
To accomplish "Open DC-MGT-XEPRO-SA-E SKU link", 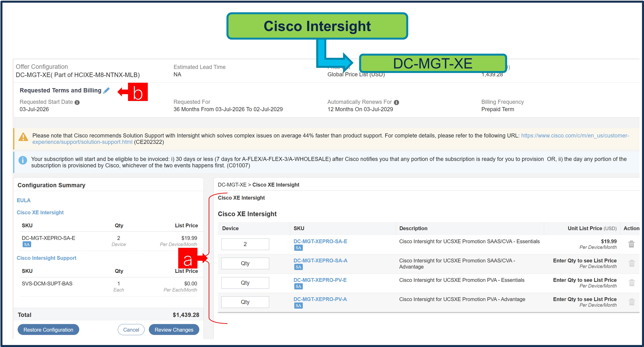I will tap(320, 241).
